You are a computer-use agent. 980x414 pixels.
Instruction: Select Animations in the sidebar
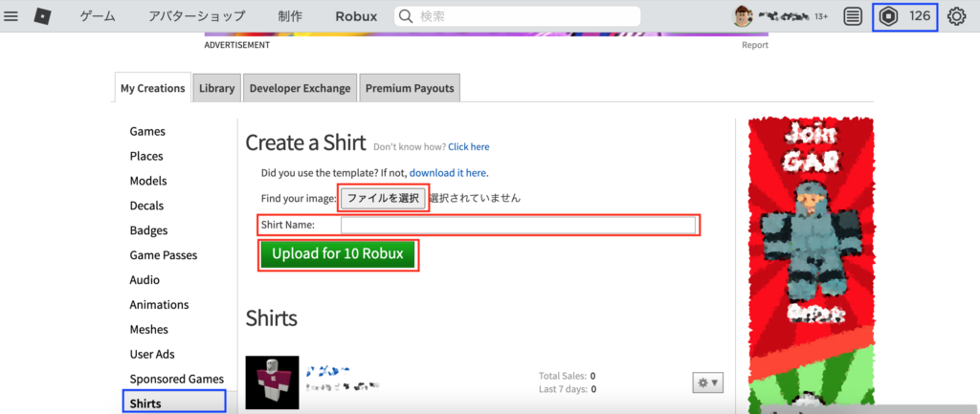tap(160, 305)
